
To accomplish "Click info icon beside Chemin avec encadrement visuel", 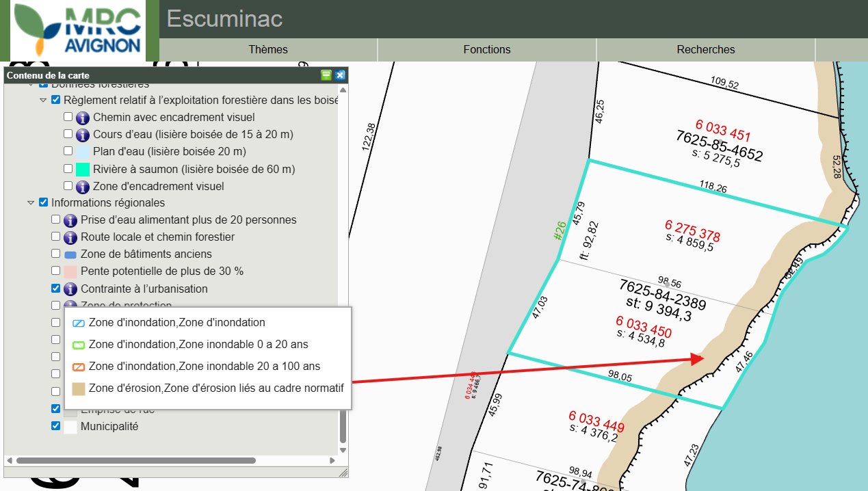I will click(x=83, y=117).
